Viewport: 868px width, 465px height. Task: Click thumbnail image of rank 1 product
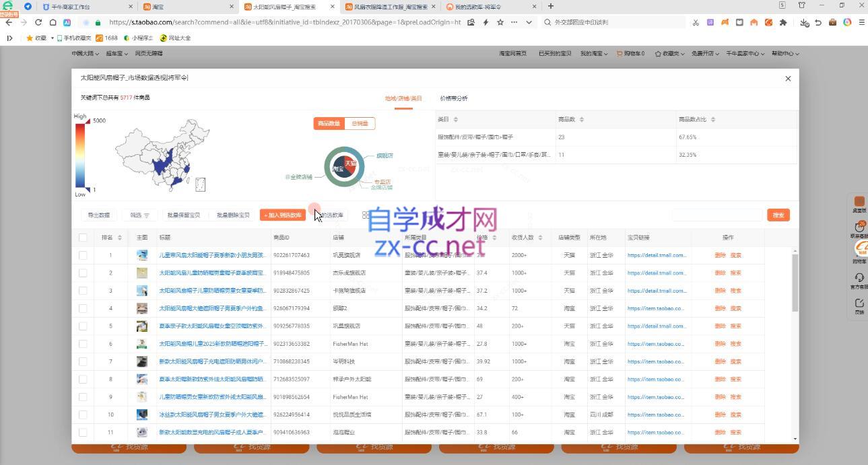pos(142,255)
